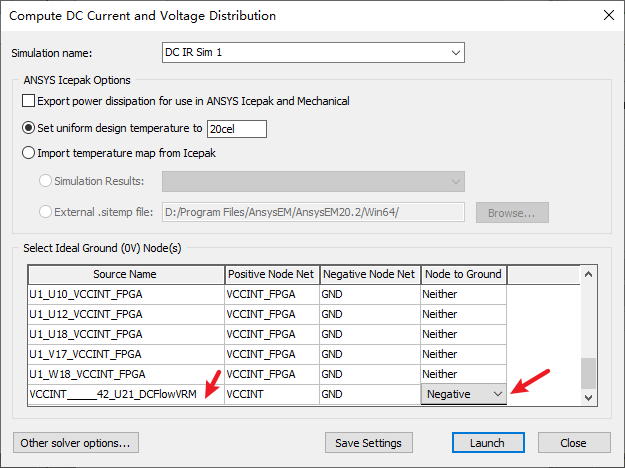625x468 pixels.
Task: Click the Node to Ground column header
Action: (x=463, y=274)
